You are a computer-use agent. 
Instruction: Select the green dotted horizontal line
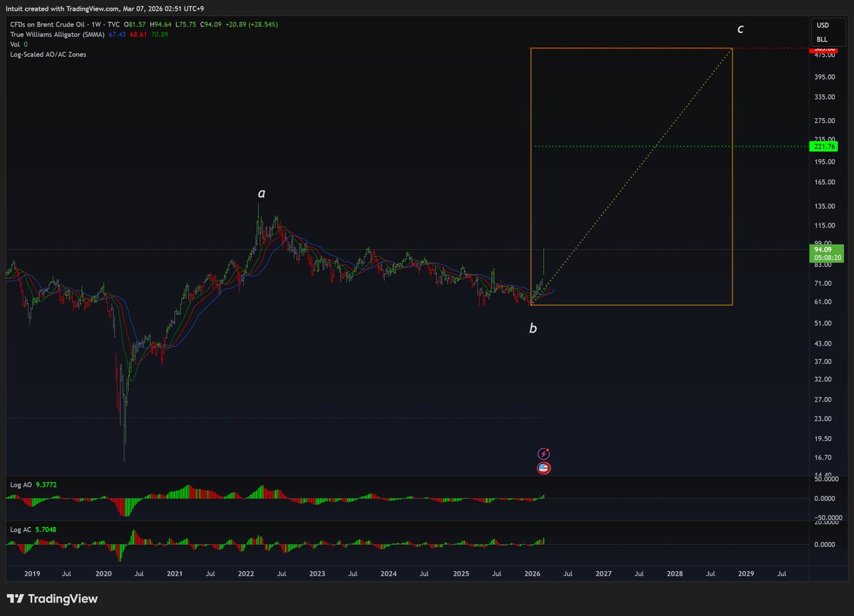673,147
